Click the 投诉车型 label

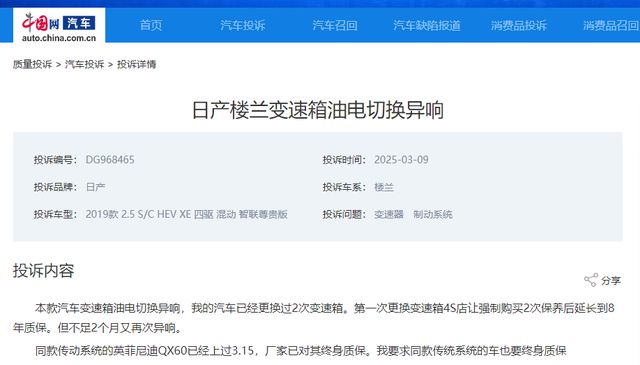point(55,214)
